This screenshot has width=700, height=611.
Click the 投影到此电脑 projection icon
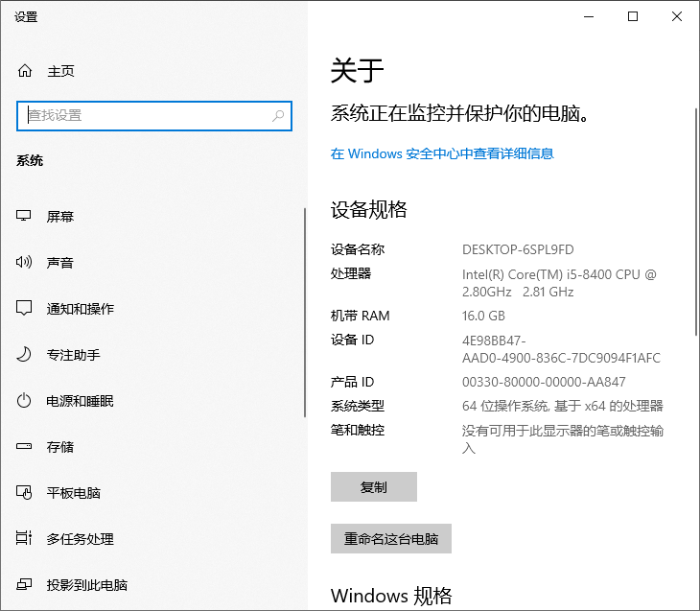24,584
